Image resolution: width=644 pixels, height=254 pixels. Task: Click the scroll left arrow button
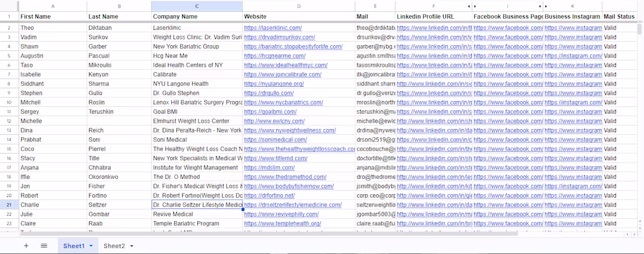tap(627, 234)
